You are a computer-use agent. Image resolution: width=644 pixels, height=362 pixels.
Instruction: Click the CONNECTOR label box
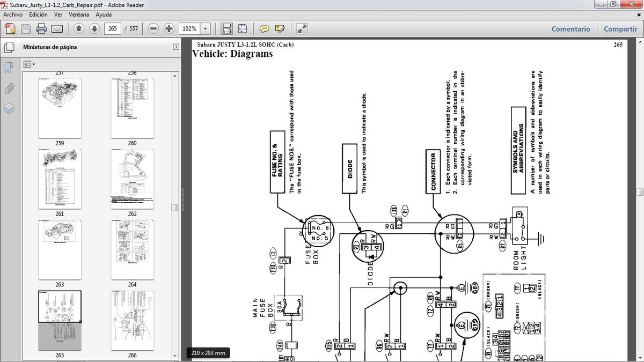[x=434, y=171]
